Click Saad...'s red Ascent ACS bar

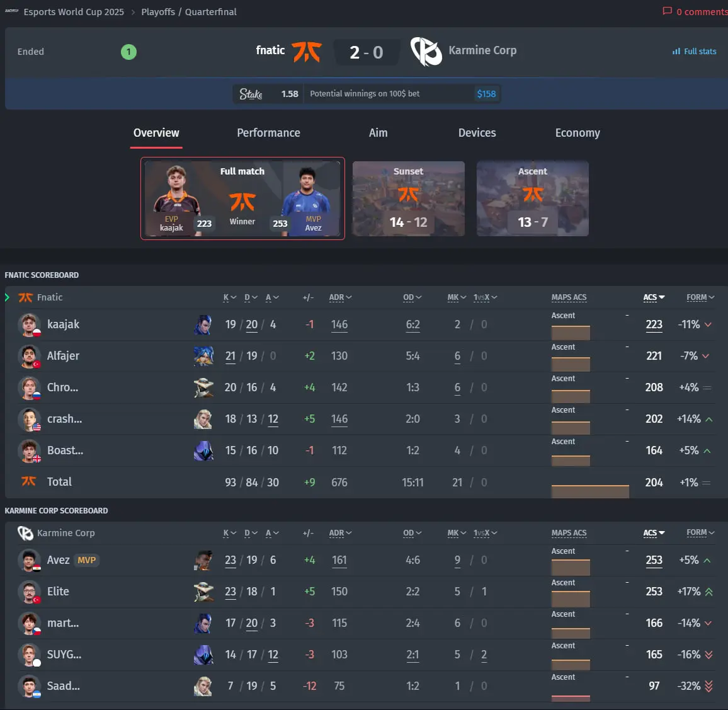(x=571, y=699)
